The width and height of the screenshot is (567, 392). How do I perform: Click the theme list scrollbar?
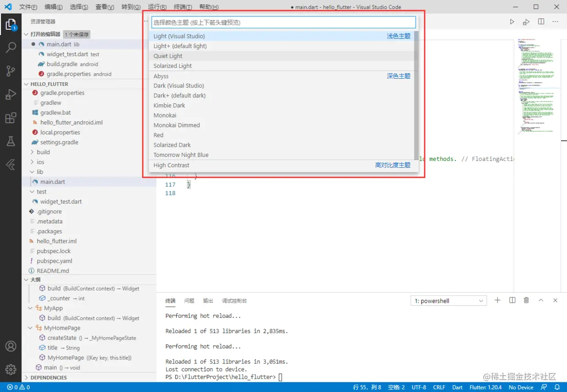click(x=416, y=96)
